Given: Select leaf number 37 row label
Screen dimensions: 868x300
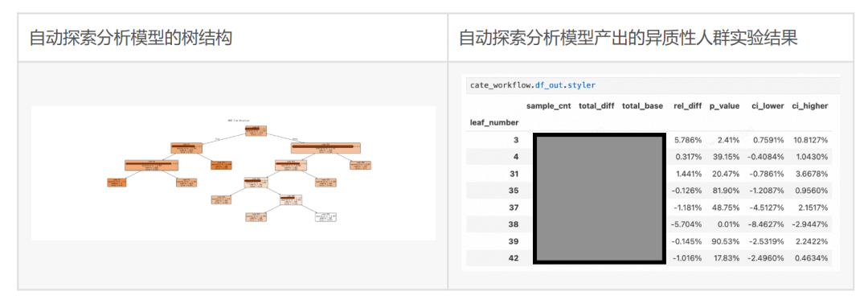Looking at the screenshot, I should [x=514, y=208].
